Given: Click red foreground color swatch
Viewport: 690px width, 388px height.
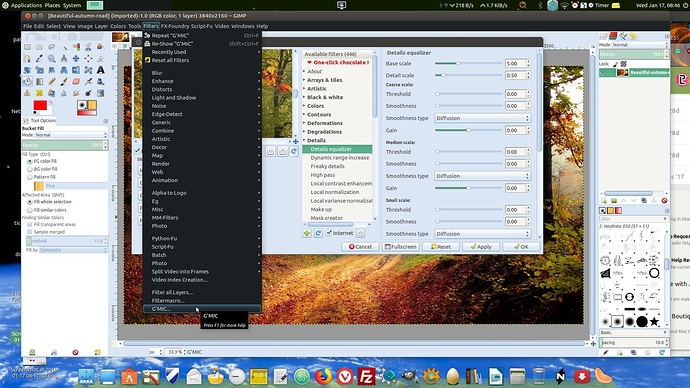Looking at the screenshot, I should [x=40, y=105].
